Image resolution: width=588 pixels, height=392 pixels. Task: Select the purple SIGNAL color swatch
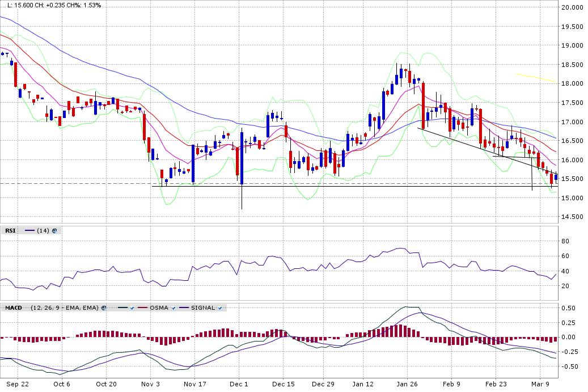[184, 308]
